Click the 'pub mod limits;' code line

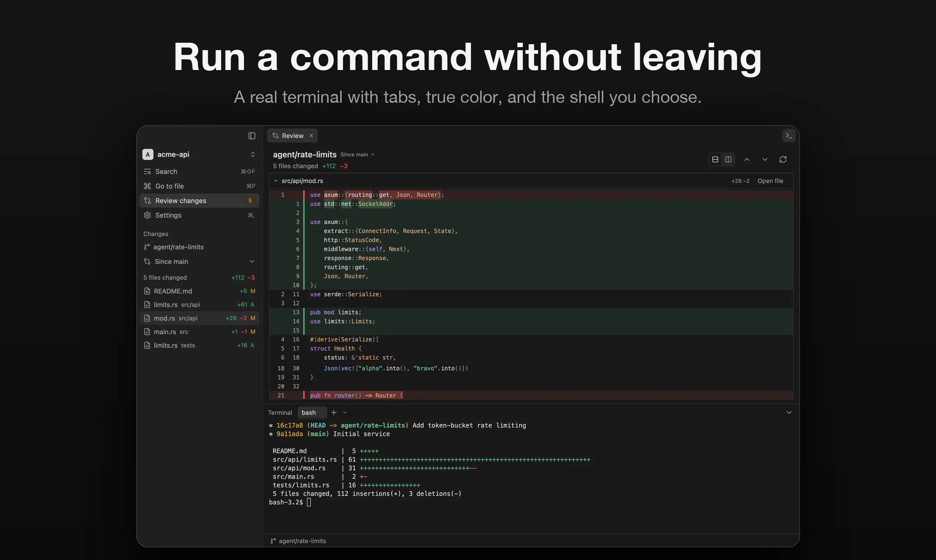tap(336, 312)
